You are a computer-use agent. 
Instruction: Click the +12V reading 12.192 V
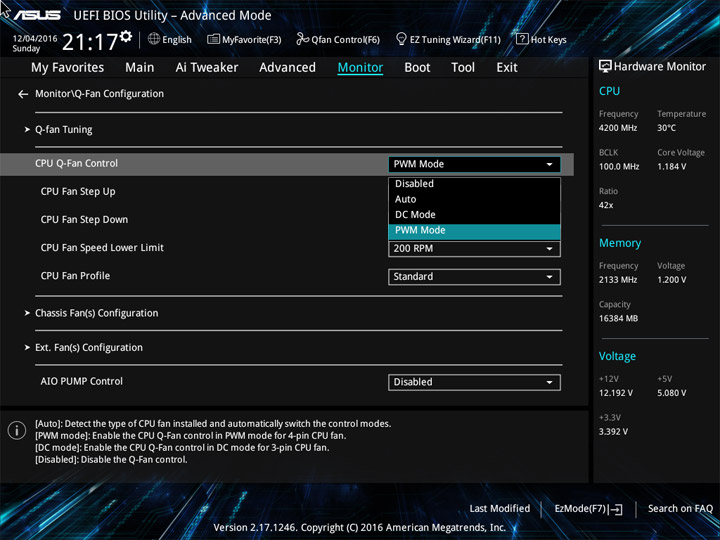pos(616,393)
